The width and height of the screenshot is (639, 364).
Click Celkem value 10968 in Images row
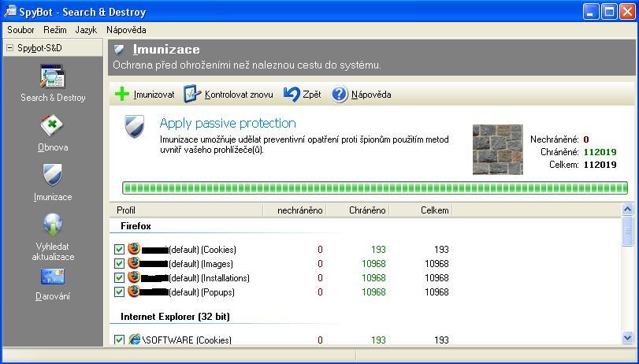pos(437,264)
